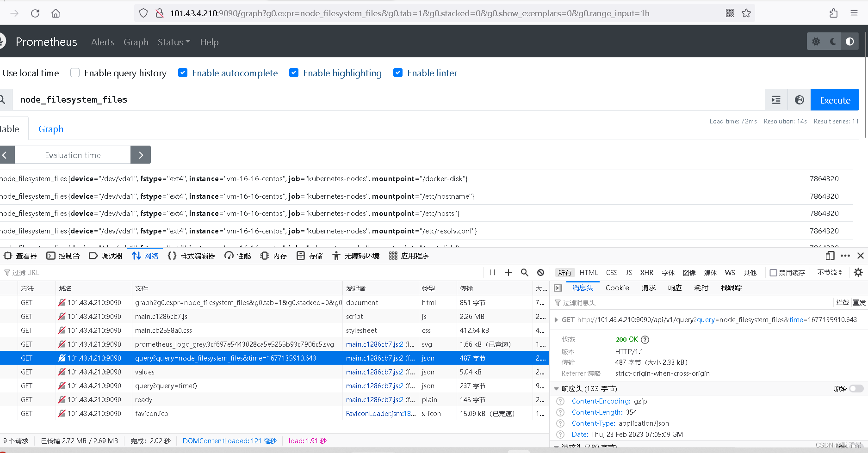Check the 禁用缓存 disable cache box

click(x=773, y=273)
